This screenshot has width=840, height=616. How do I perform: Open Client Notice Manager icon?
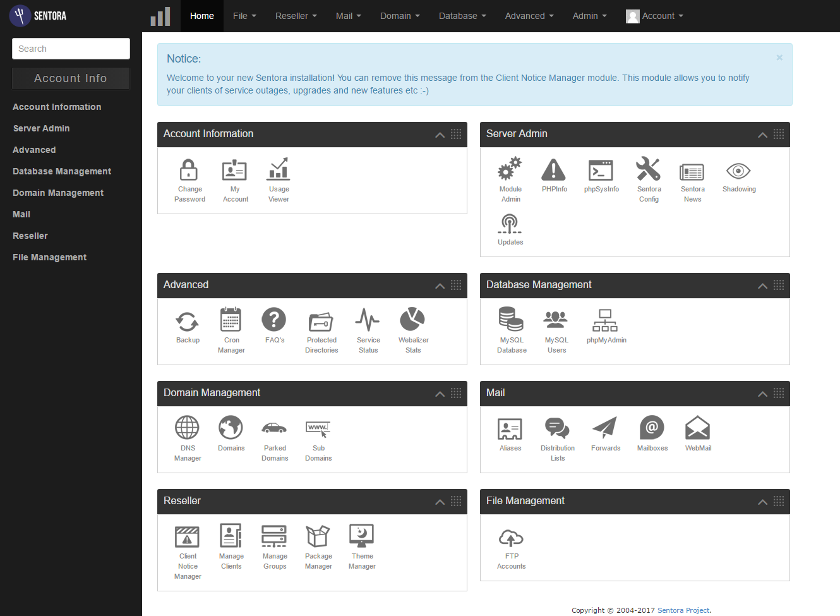click(x=187, y=537)
